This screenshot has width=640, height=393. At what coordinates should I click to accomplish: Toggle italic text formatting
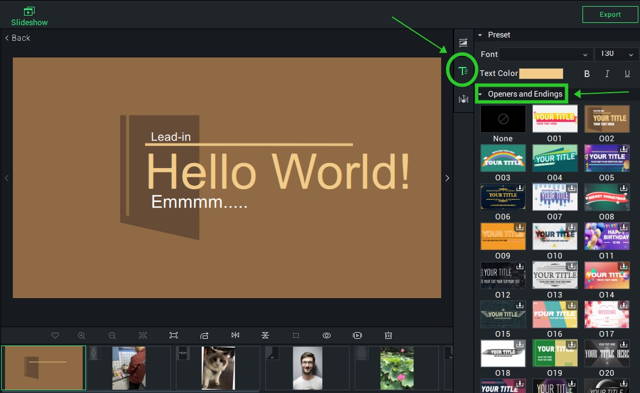click(607, 74)
